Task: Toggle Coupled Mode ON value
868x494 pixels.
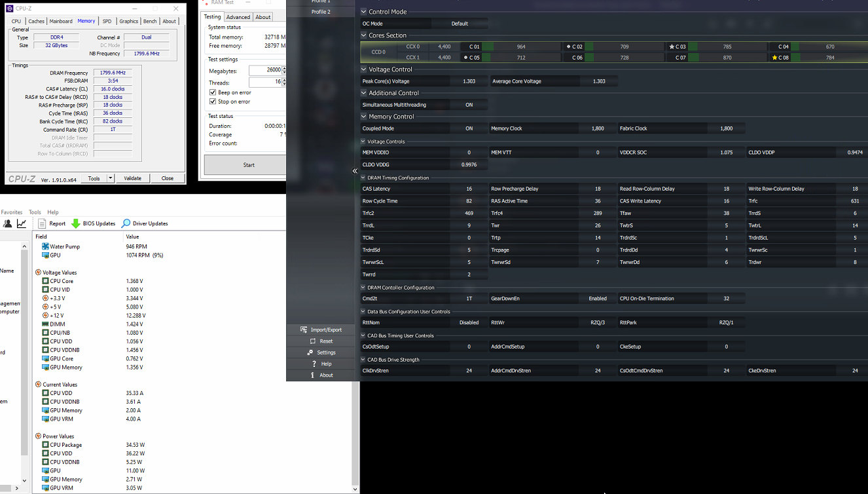Action: pyautogui.click(x=469, y=128)
